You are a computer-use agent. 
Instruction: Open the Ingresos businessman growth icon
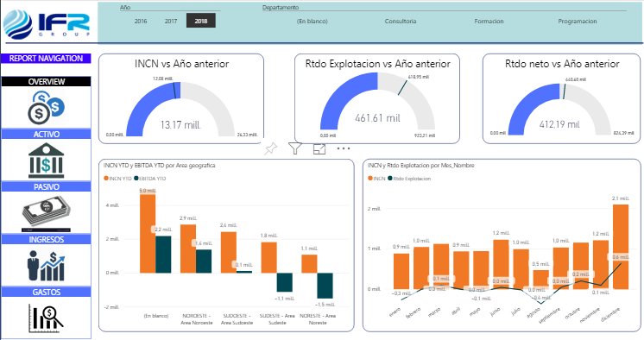pyautogui.click(x=46, y=266)
